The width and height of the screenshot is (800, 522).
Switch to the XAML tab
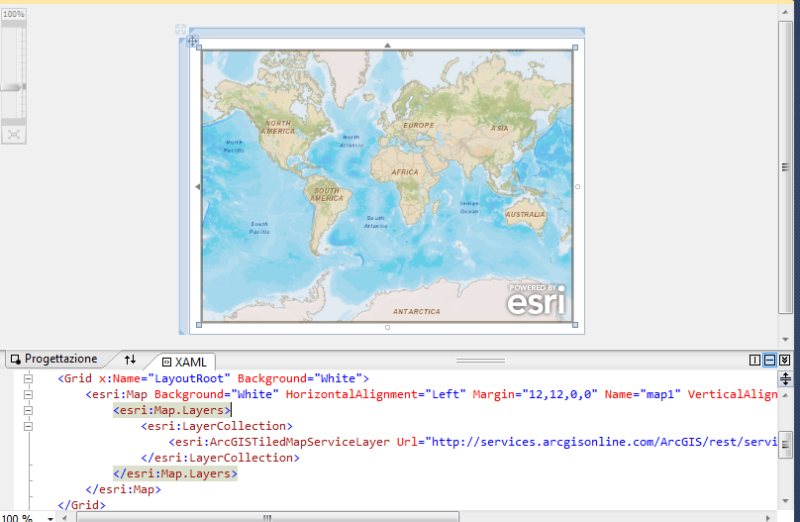click(185, 362)
